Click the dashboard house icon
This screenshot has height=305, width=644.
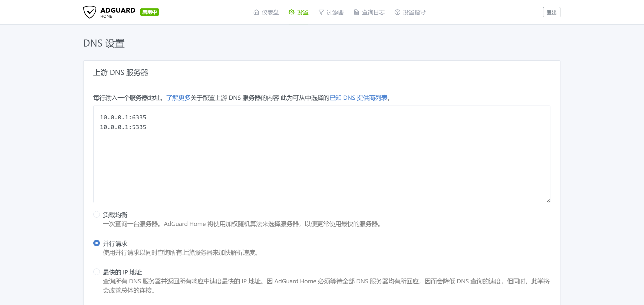pyautogui.click(x=256, y=12)
